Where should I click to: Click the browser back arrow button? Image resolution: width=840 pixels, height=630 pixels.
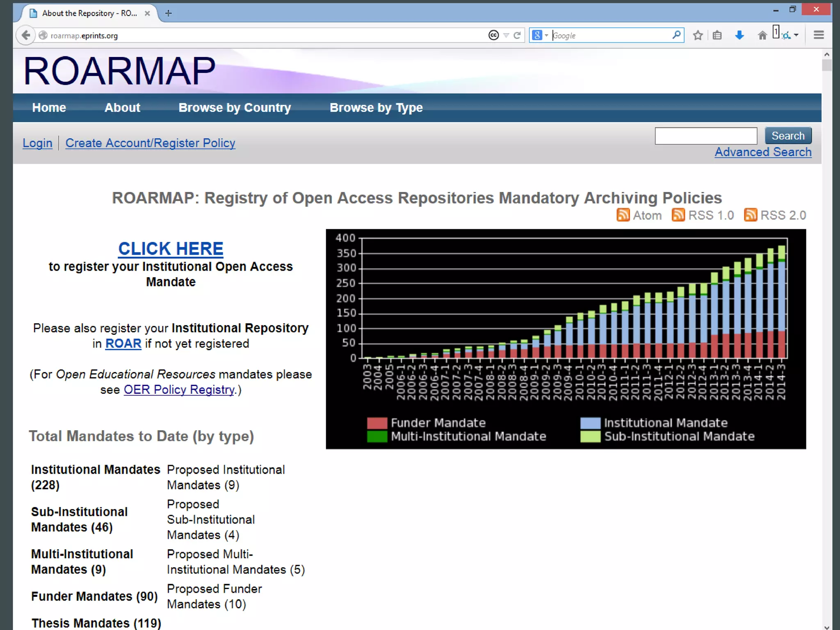(26, 35)
